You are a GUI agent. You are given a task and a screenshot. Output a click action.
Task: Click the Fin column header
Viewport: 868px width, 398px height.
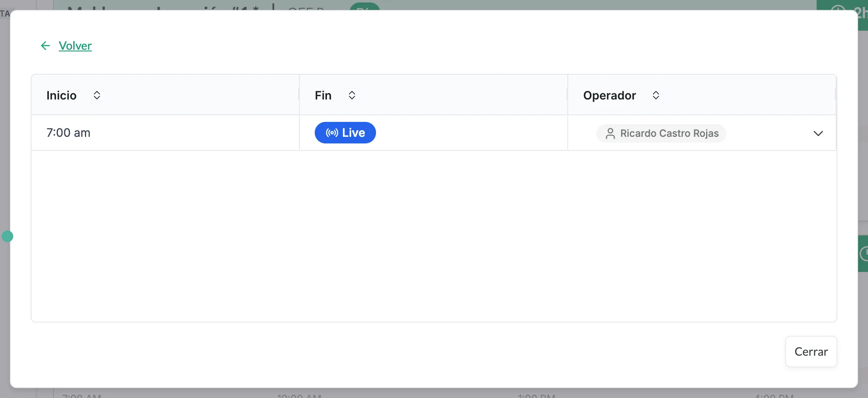point(434,95)
